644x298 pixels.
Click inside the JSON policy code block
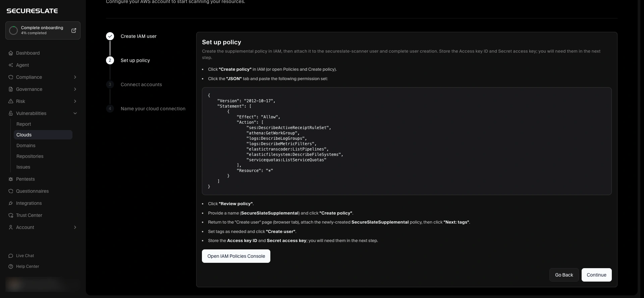(407, 141)
